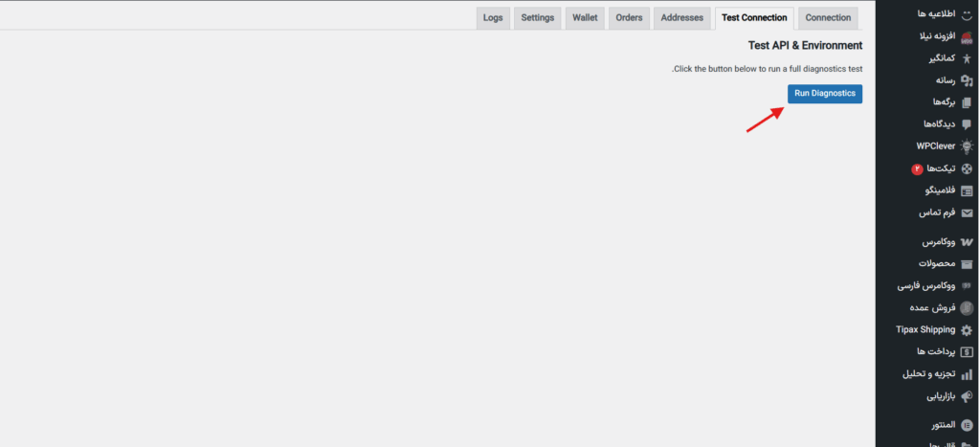The image size is (980, 447).
Task: Open the Orders tab
Action: coord(629,18)
